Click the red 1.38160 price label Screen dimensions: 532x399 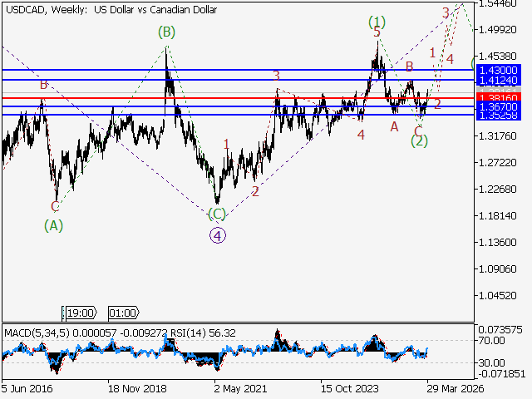[499, 97]
